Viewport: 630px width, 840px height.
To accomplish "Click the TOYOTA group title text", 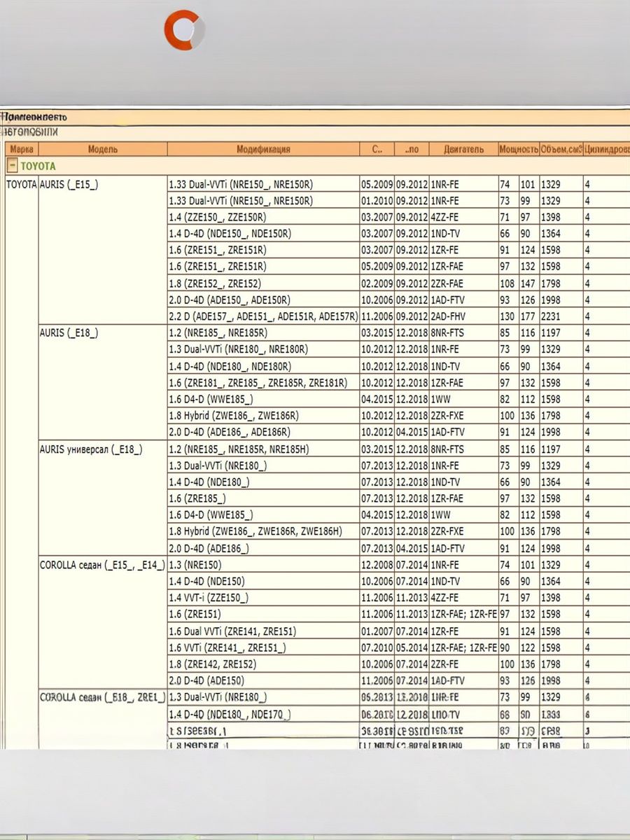I will [38, 167].
